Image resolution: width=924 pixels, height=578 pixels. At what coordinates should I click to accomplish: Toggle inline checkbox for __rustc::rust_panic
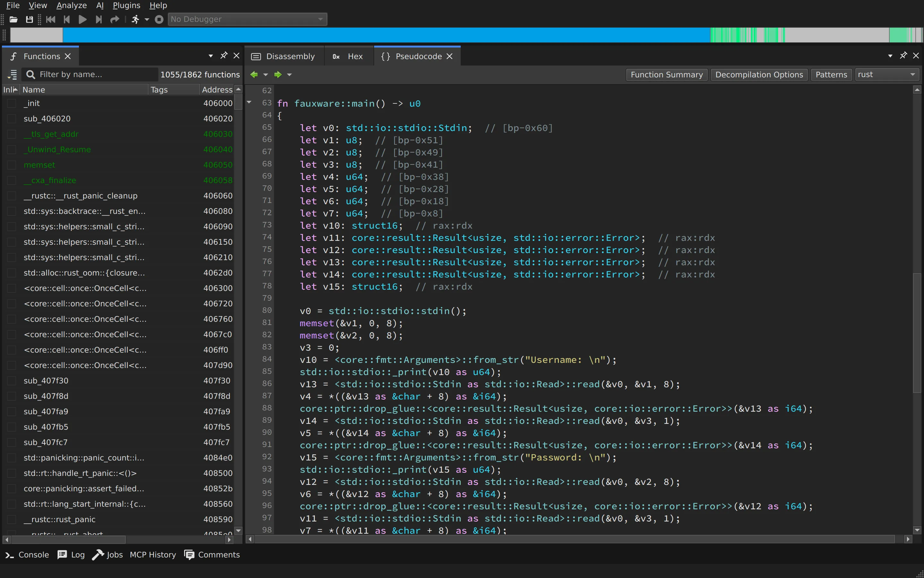[x=12, y=519]
